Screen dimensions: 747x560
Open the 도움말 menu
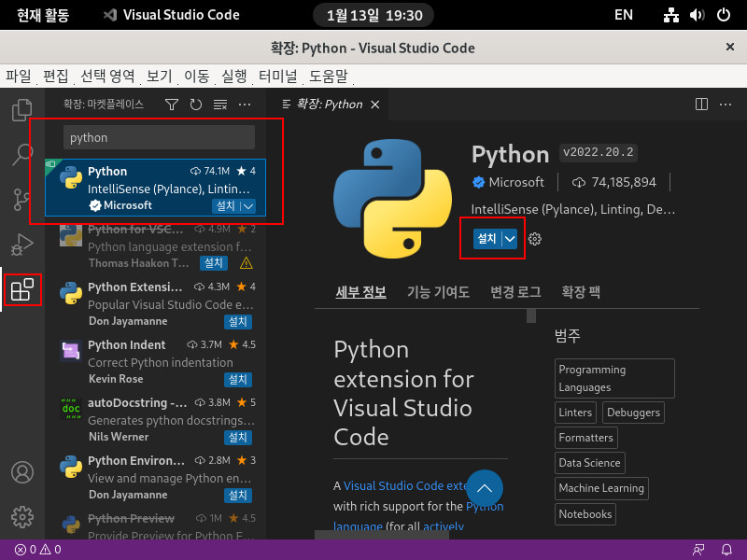[x=329, y=76]
